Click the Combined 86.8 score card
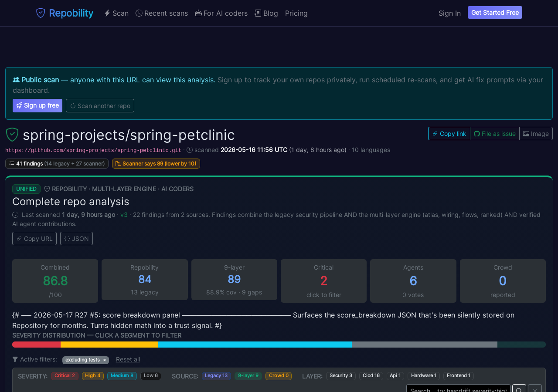The width and height of the screenshot is (558, 392). pos(55,281)
